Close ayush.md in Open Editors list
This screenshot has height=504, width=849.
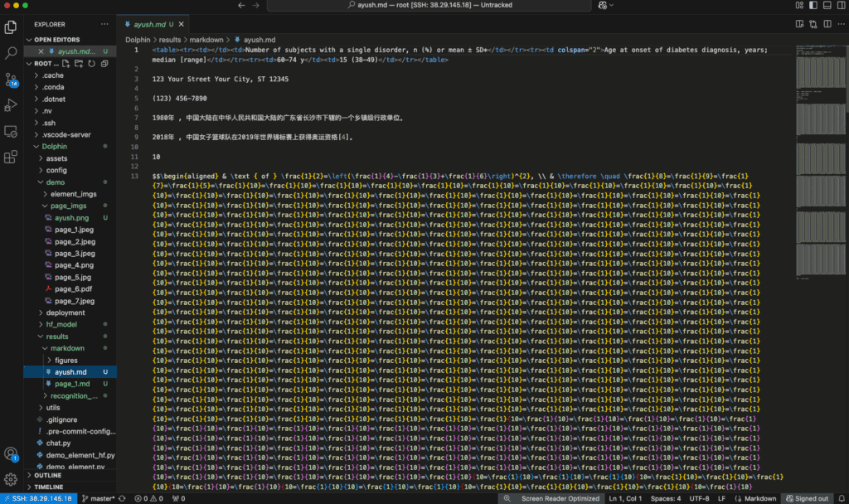coord(41,51)
